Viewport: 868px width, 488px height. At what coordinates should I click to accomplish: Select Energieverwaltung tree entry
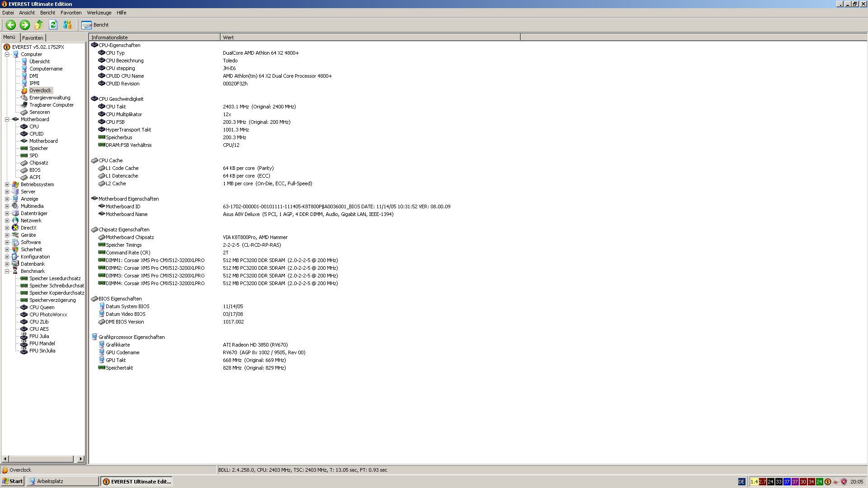coord(50,98)
